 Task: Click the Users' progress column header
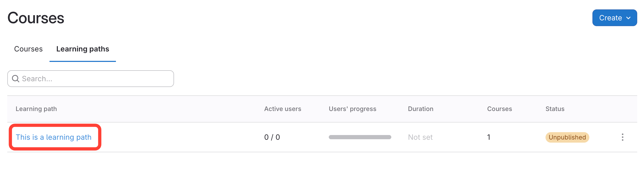tap(352, 109)
